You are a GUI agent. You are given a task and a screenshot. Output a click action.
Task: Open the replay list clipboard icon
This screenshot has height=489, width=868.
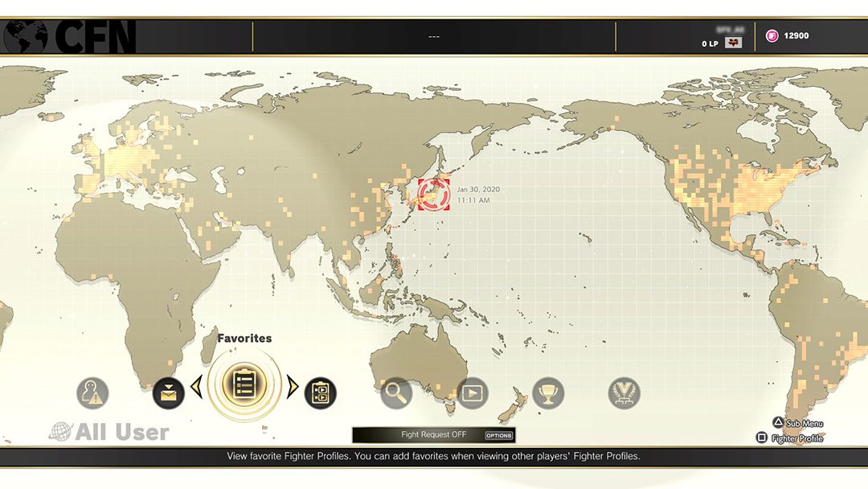[x=321, y=394]
